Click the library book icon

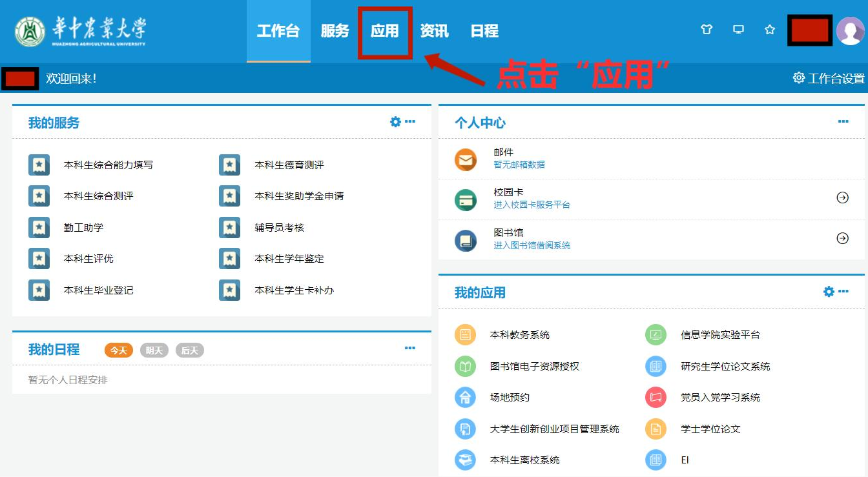pyautogui.click(x=465, y=240)
